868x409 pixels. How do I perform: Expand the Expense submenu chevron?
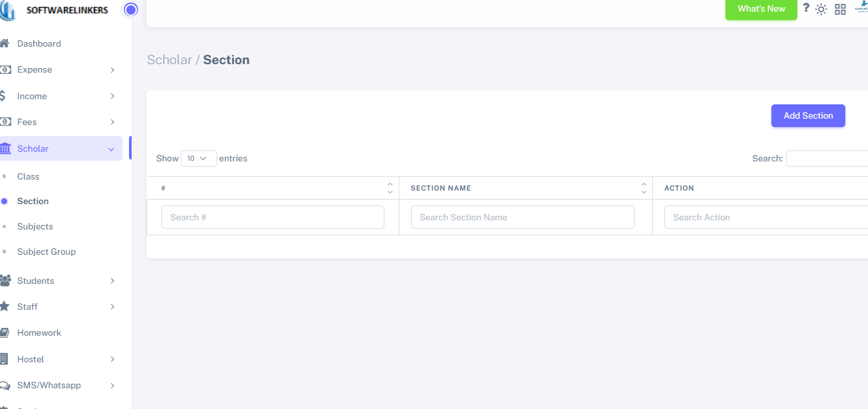click(112, 70)
